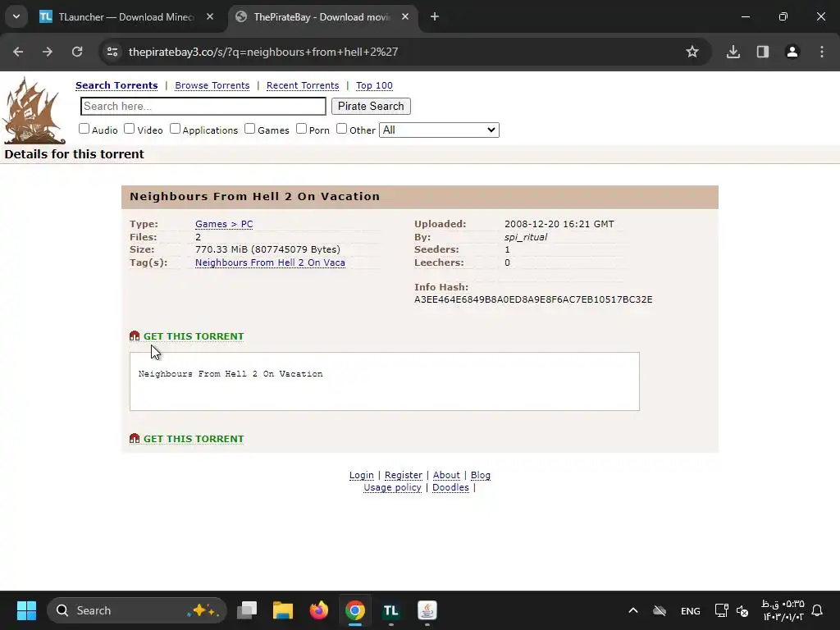Open Firefox from the taskbar
Viewport: 840px width, 630px height.
point(319,610)
